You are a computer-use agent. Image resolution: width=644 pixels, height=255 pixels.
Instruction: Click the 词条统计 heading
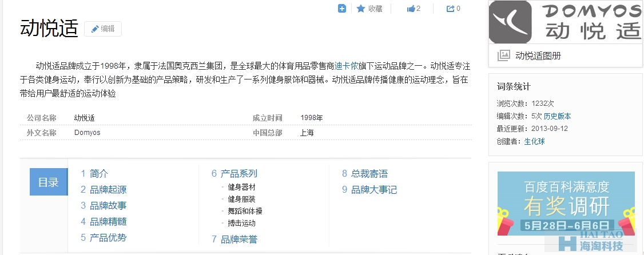(x=514, y=87)
